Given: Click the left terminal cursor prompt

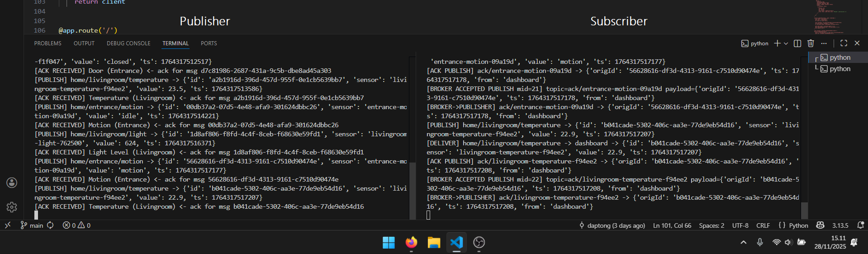Looking at the screenshot, I should [x=36, y=216].
